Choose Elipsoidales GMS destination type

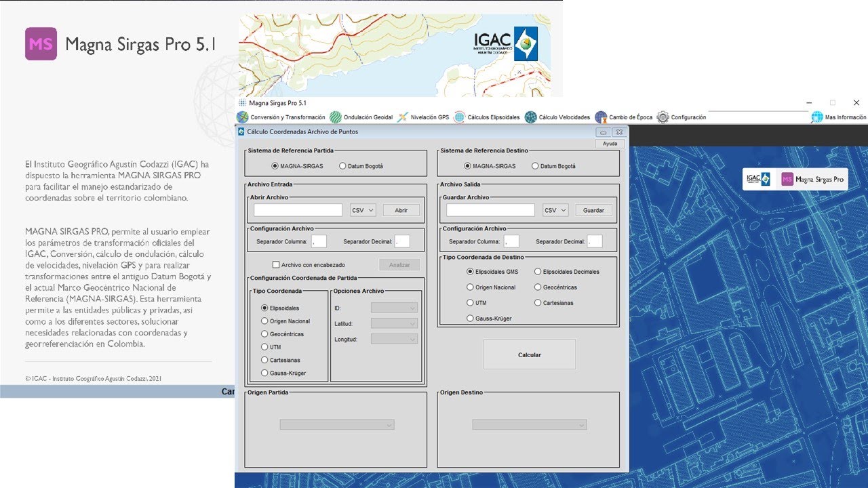[470, 271]
